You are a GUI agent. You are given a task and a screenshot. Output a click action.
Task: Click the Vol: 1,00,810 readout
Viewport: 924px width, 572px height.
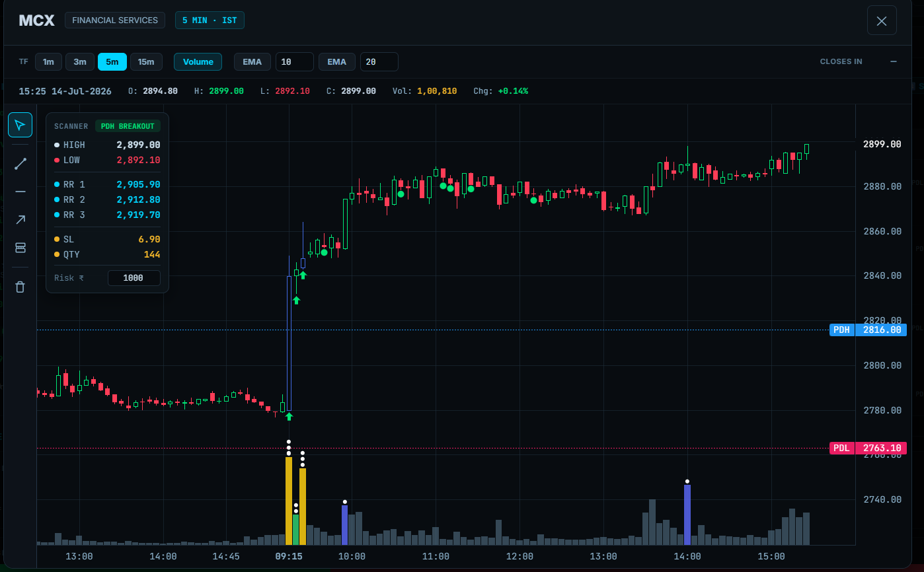click(424, 91)
